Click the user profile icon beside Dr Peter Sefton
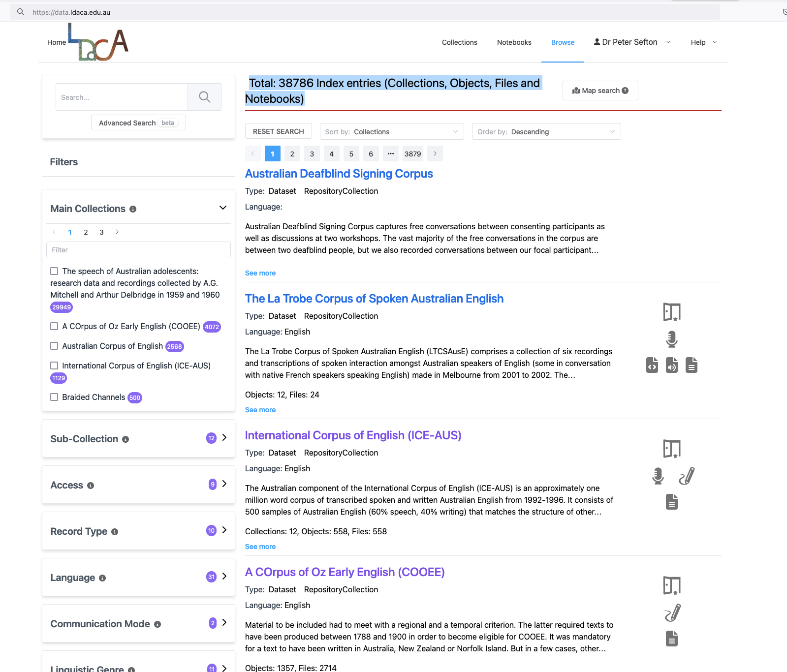Viewport: 787px width, 672px height. (597, 42)
